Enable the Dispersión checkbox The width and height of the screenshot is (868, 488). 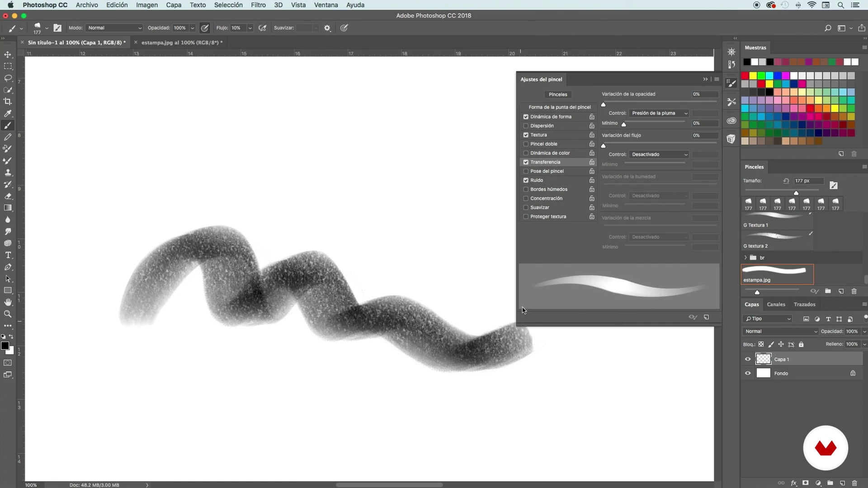tap(526, 126)
